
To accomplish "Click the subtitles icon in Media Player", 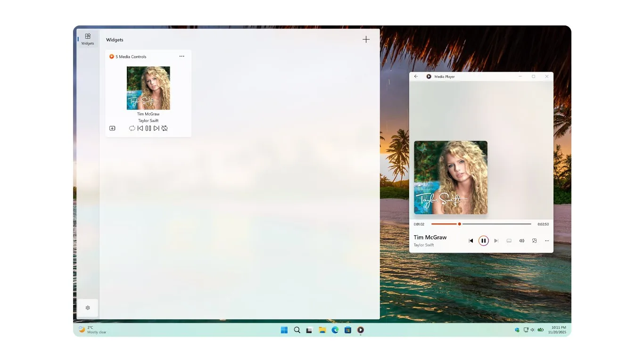I will point(509,241).
